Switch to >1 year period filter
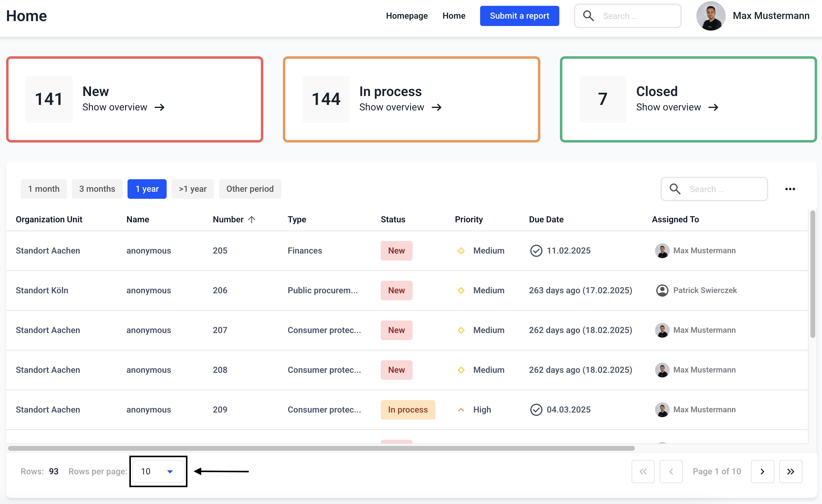This screenshot has height=504, width=822. click(192, 189)
